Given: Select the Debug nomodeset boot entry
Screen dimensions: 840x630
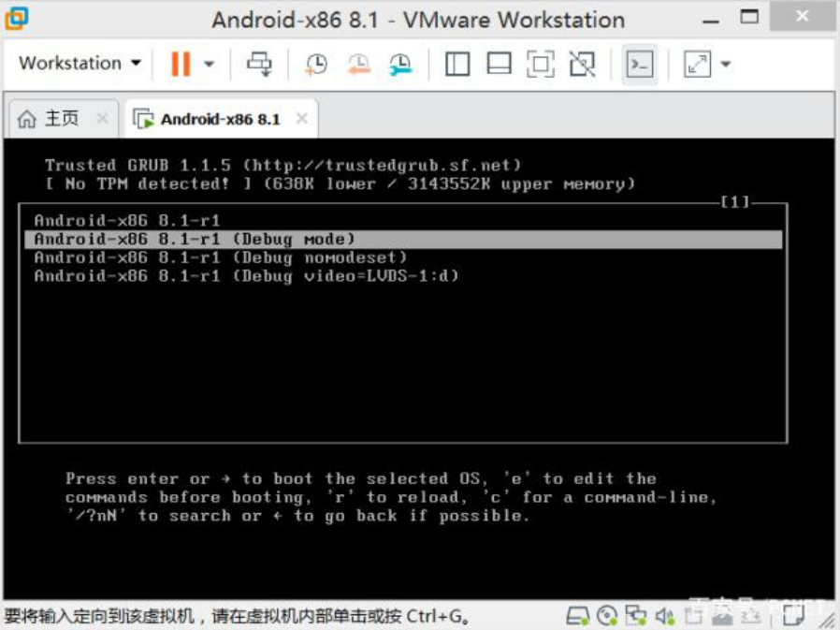Looking at the screenshot, I should 403,257.
